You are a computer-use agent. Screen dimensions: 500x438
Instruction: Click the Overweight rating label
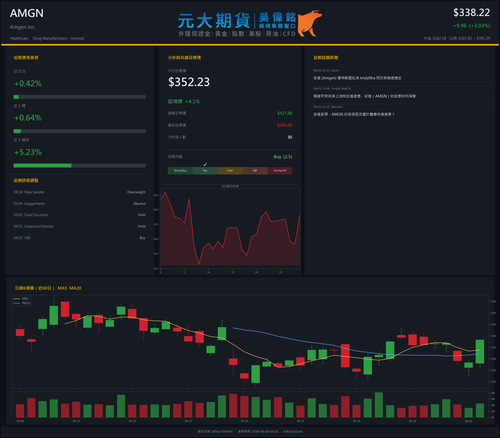(136, 192)
